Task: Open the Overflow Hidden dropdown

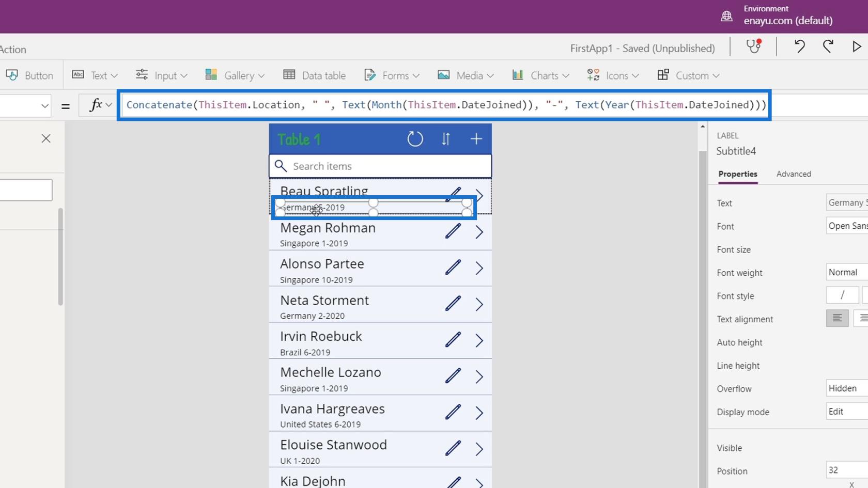Action: point(847,388)
